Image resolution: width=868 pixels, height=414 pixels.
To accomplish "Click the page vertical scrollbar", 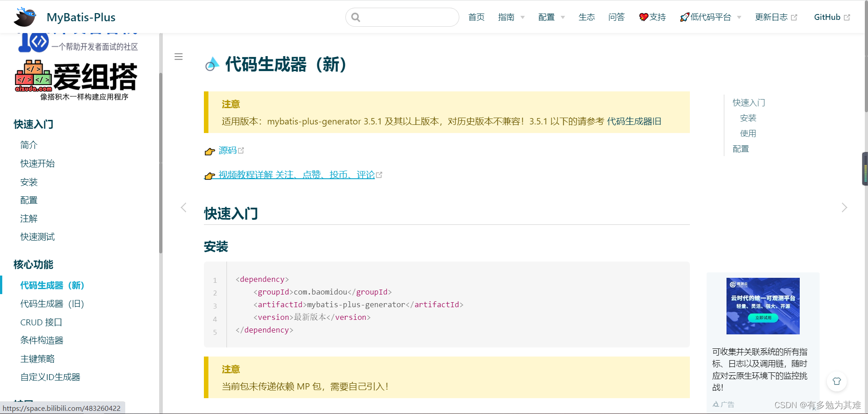I will point(866,57).
